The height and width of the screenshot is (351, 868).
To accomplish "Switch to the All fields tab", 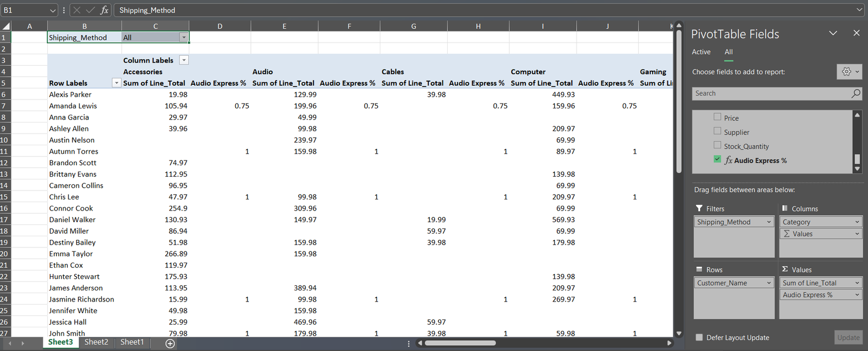I will click(x=729, y=52).
